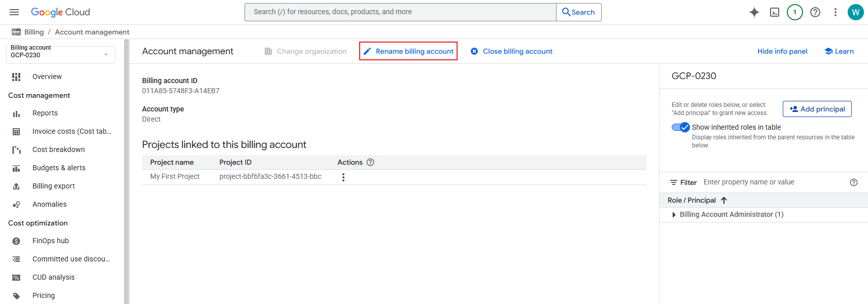Screen dimensions: 868x304
Task: Toggle Show inherited roles in table
Action: [x=680, y=127]
